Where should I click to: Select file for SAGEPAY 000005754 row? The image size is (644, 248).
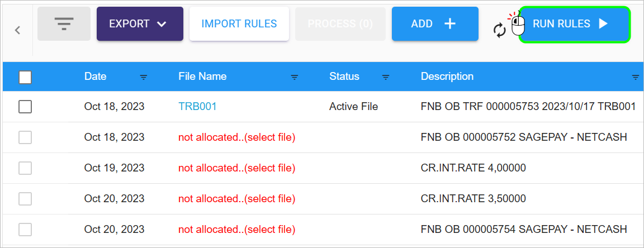236,229
